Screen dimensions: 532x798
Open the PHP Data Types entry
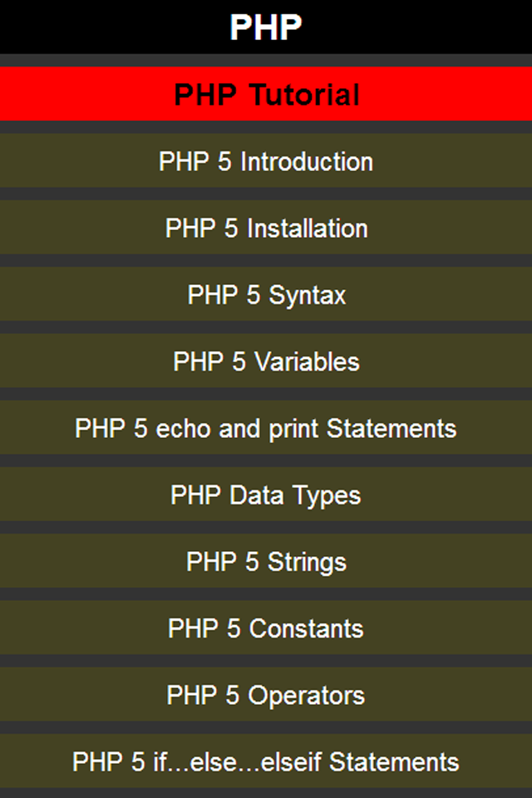coord(266,494)
